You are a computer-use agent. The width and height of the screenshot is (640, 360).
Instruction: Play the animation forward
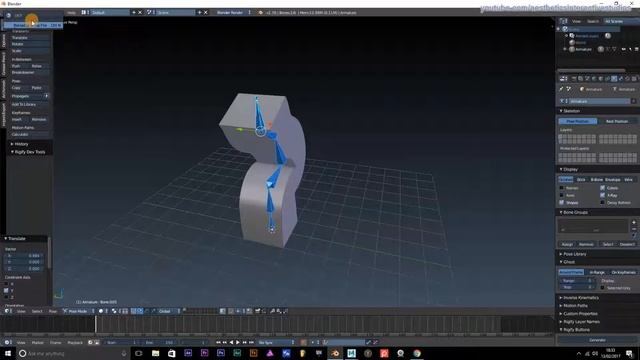[x=238, y=342]
